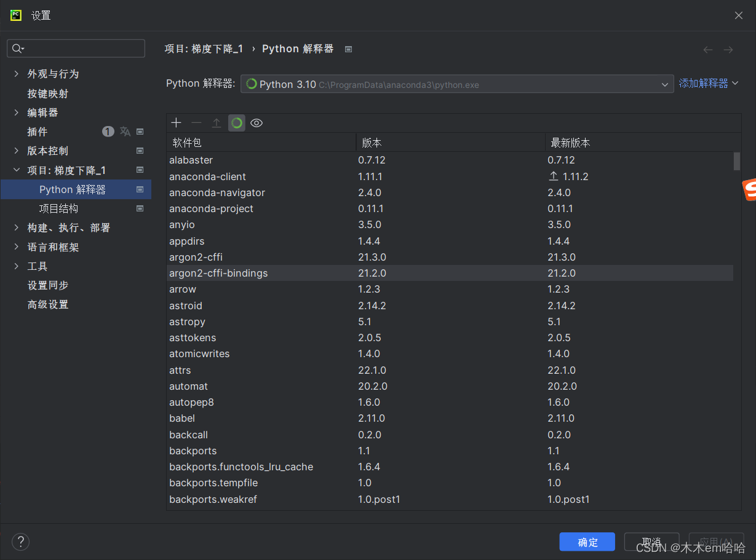Image resolution: width=756 pixels, height=560 pixels.
Task: Expand the 构建、执行、部署 section
Action: (x=17, y=228)
